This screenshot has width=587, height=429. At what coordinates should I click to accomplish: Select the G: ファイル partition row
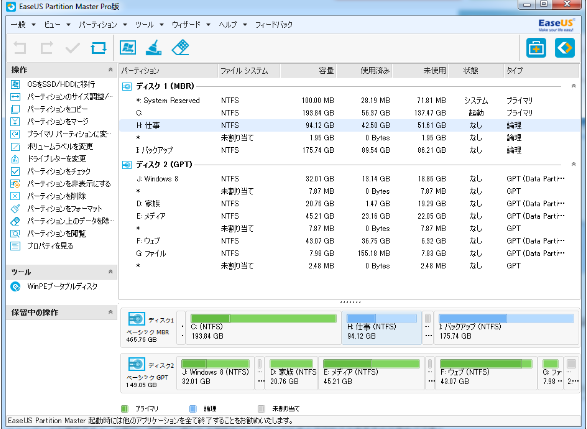point(350,253)
